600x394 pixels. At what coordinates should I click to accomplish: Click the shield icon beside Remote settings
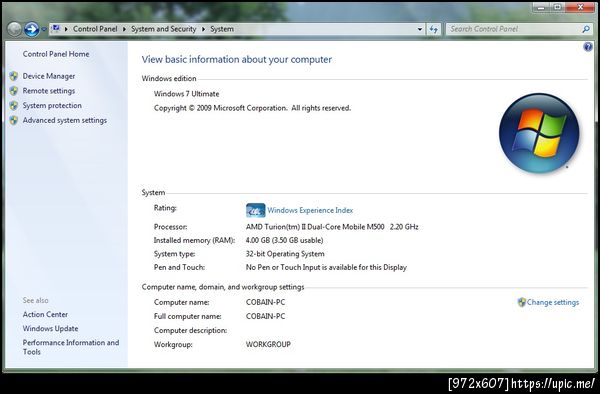click(14, 91)
